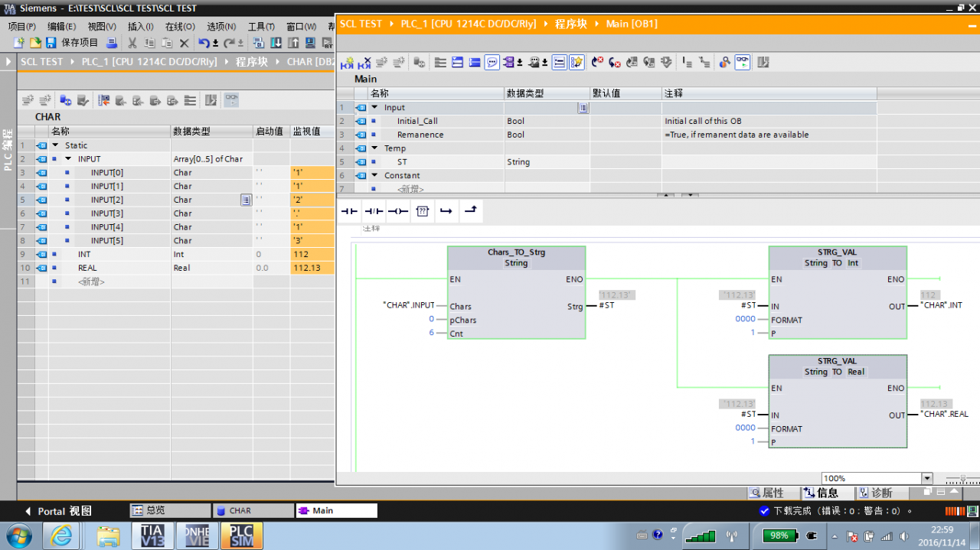Toggle network comments display in Main toolbar
Screen dimensions: 980x550
(x=560, y=63)
